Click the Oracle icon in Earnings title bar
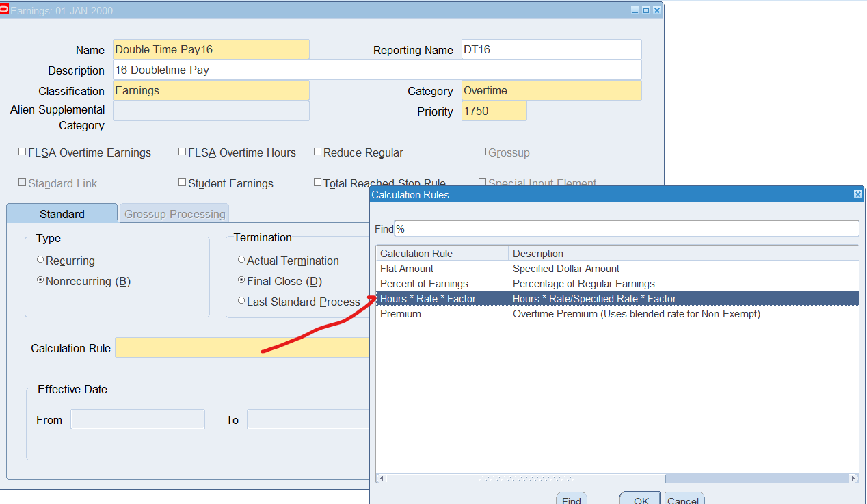This screenshot has width=867, height=504. point(5,10)
